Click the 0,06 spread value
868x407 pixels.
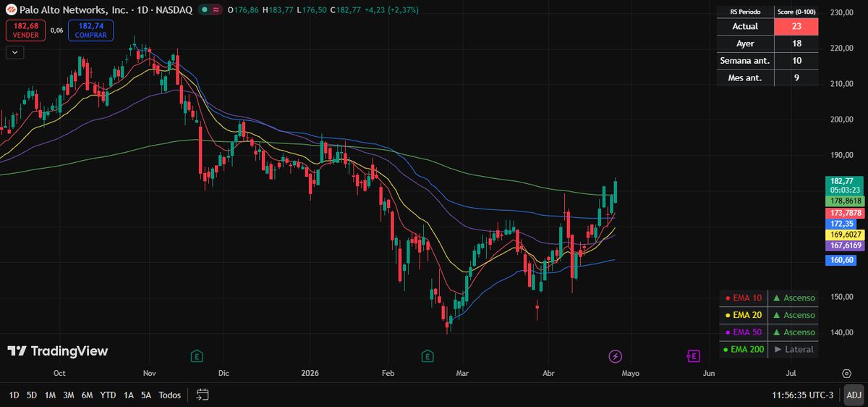[57, 30]
